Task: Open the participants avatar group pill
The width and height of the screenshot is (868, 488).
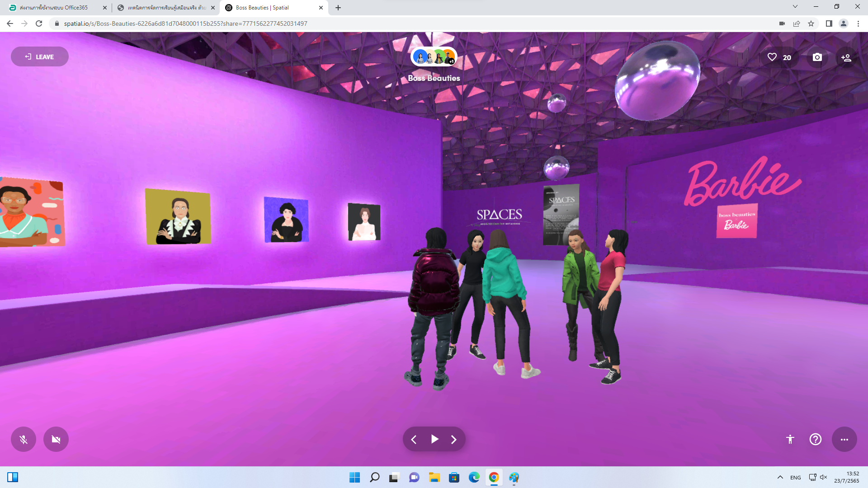Action: 434,57
